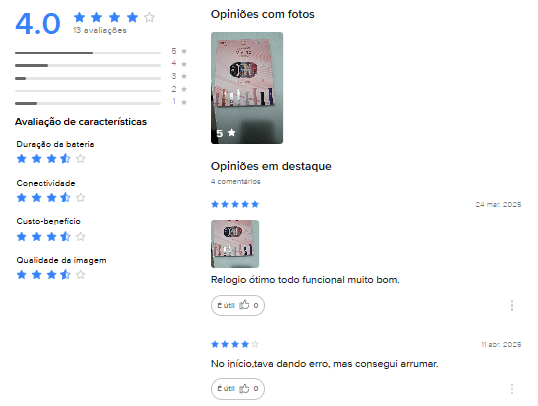Filter reviews by the 3-star bar
The width and height of the screenshot is (538, 406).
[x=101, y=78]
